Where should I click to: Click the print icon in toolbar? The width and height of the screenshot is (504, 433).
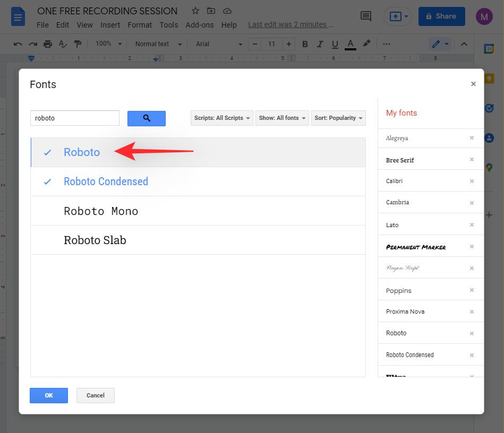point(48,44)
